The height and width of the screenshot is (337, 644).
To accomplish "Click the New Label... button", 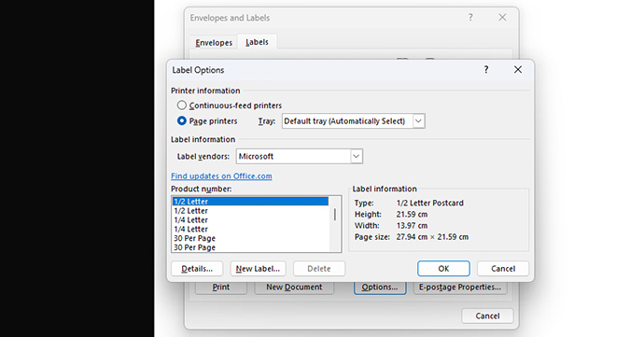I will pyautogui.click(x=258, y=269).
